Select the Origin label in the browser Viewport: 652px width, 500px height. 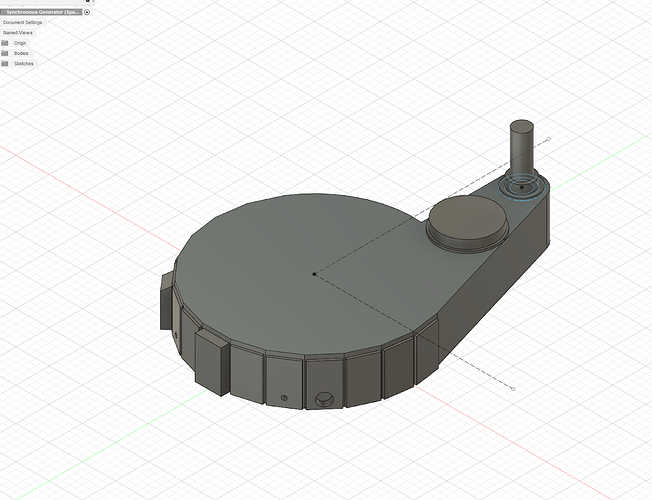(20, 43)
